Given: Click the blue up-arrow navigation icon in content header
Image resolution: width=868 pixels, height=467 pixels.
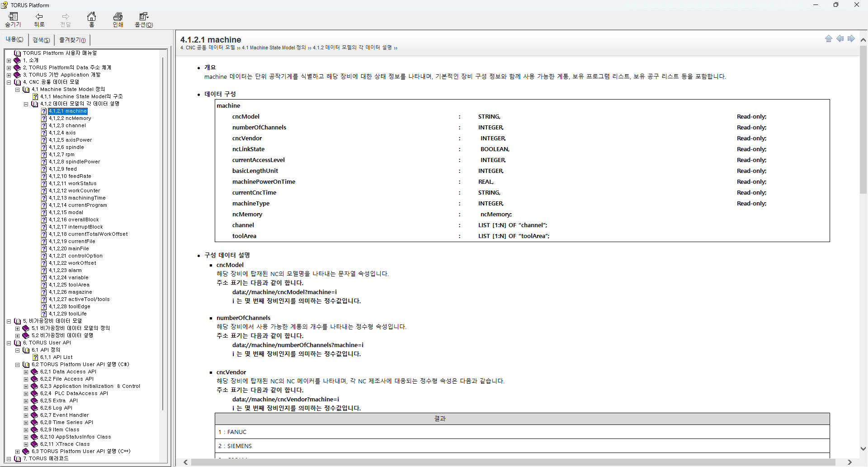Looking at the screenshot, I should tap(829, 38).
